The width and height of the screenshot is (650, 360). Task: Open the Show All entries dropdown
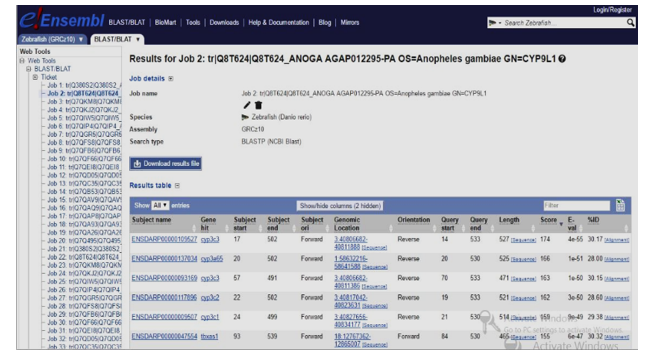(160, 205)
